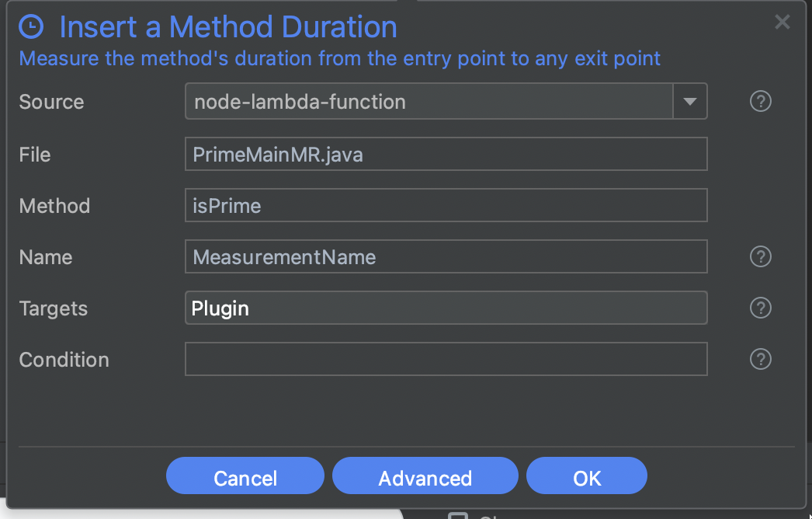Close the Insert a Method Duration dialog

click(x=782, y=23)
